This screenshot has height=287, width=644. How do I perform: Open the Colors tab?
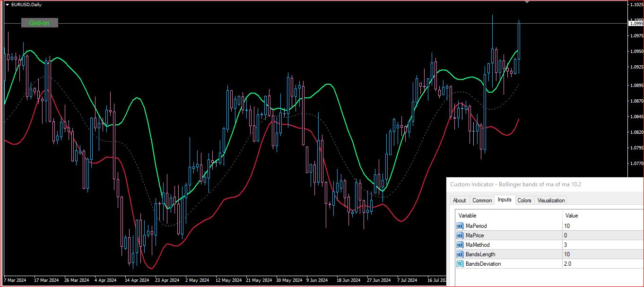(524, 200)
